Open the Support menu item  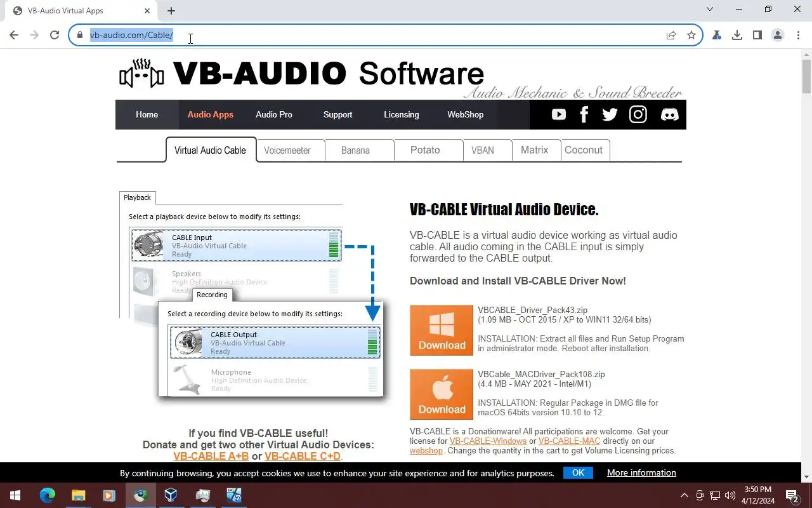point(337,114)
